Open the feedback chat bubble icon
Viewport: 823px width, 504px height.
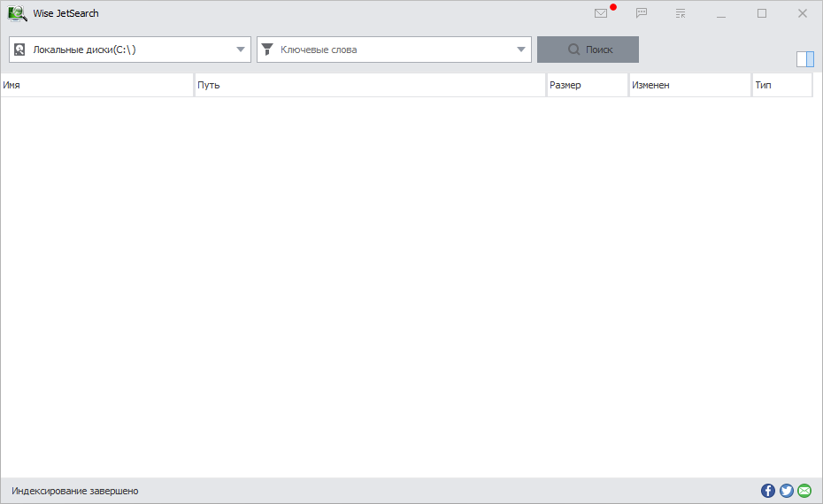point(642,13)
